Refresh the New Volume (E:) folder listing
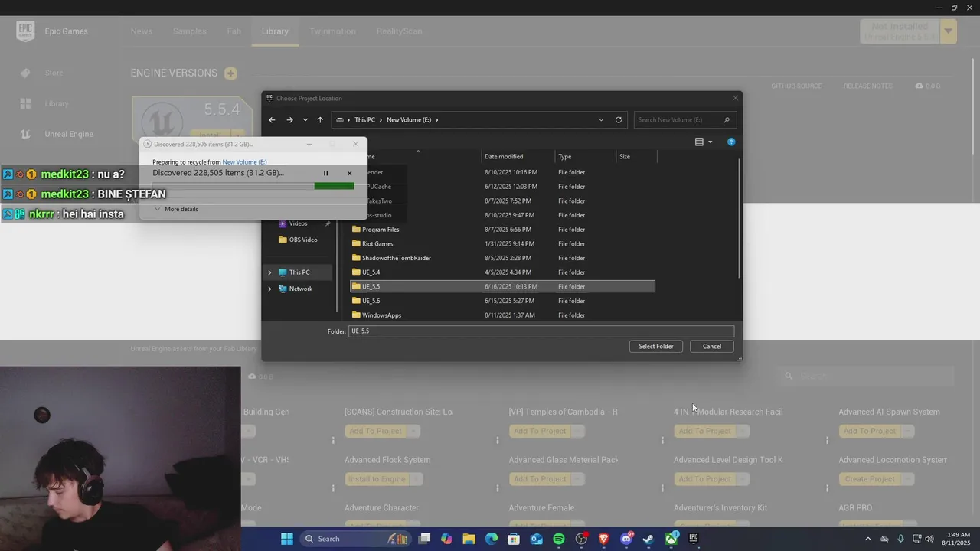The width and height of the screenshot is (980, 551). (619, 120)
